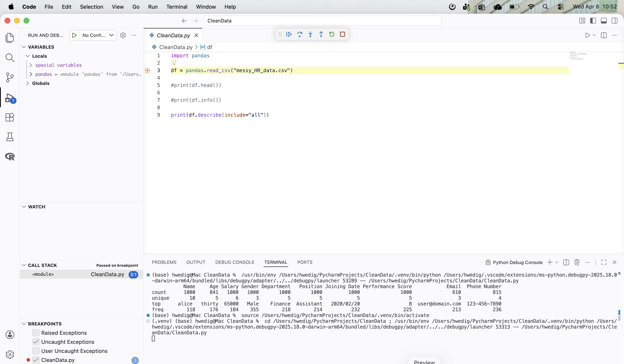Switch to the Debug Console tab
This screenshot has height=364, width=624.
[234, 262]
